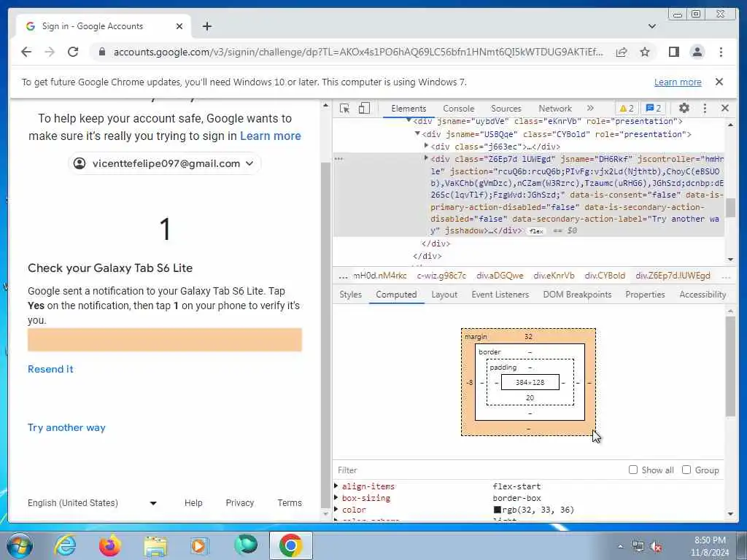Open the Windows Start button

(x=20, y=545)
